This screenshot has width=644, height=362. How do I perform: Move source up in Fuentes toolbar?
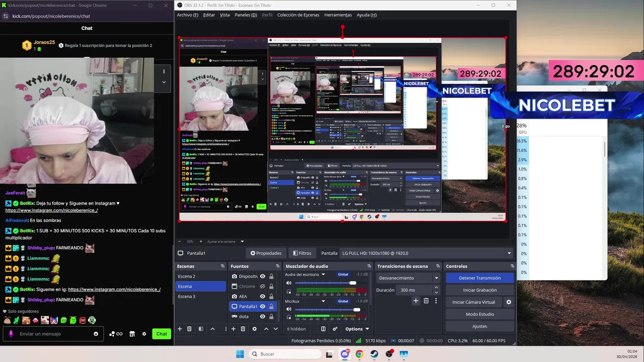point(266,329)
